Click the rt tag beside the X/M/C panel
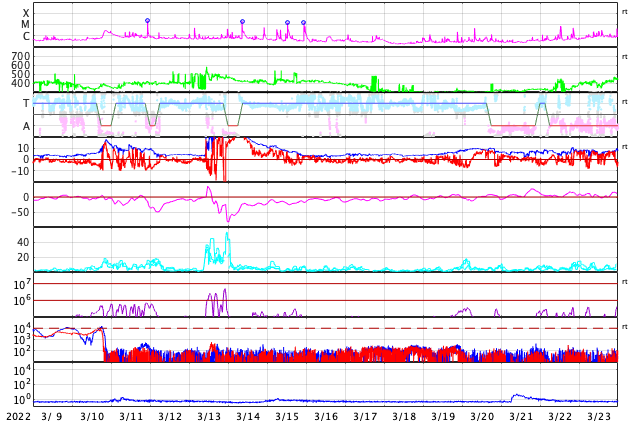The image size is (634, 424). click(625, 12)
